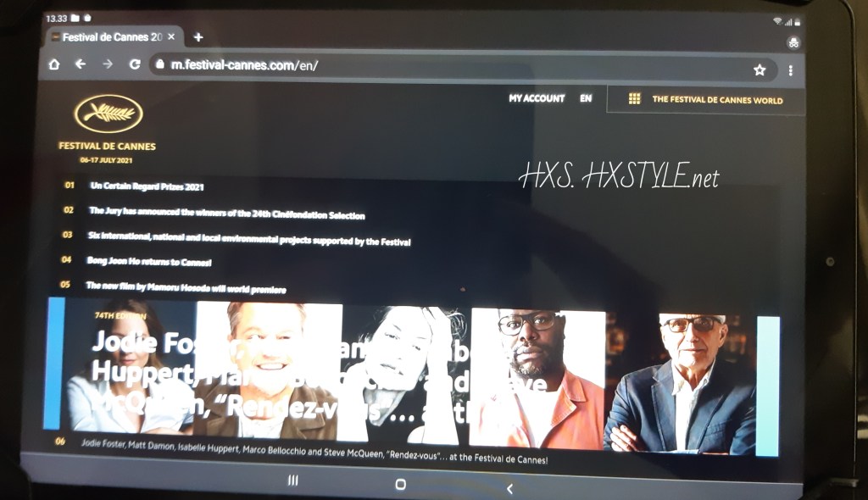Image resolution: width=868 pixels, height=500 pixels.
Task: Open the My Account menu
Action: point(536,98)
